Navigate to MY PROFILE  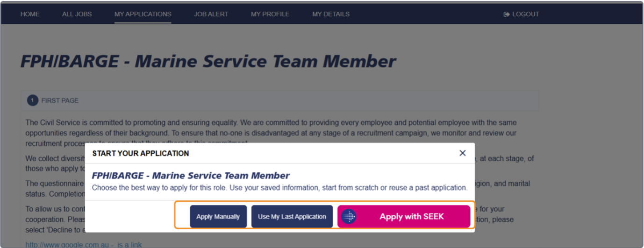(x=270, y=14)
